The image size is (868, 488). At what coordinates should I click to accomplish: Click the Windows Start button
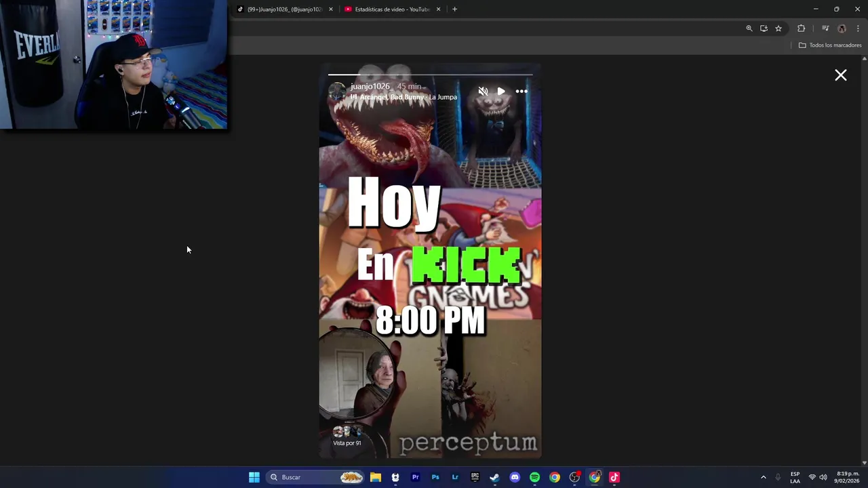(x=254, y=477)
